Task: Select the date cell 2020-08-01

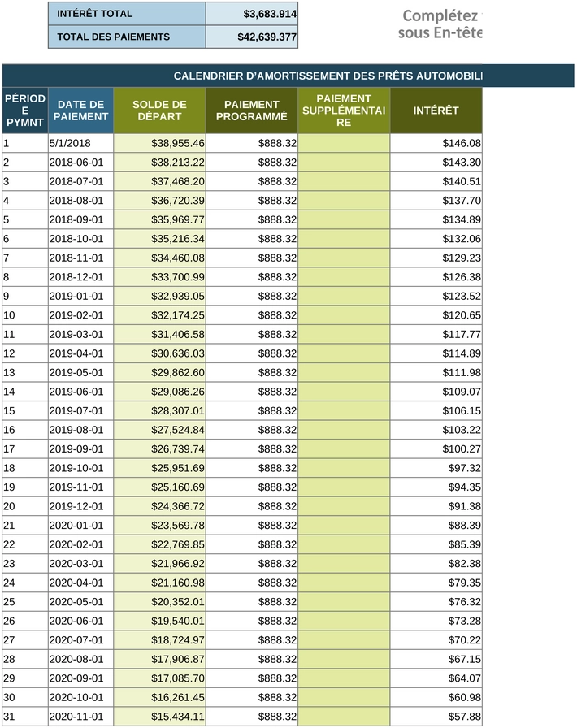Action: pyautogui.click(x=80, y=659)
